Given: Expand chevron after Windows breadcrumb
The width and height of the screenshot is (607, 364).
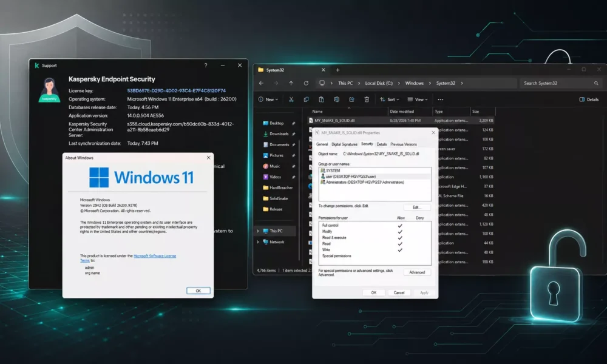Looking at the screenshot, I should (430, 83).
